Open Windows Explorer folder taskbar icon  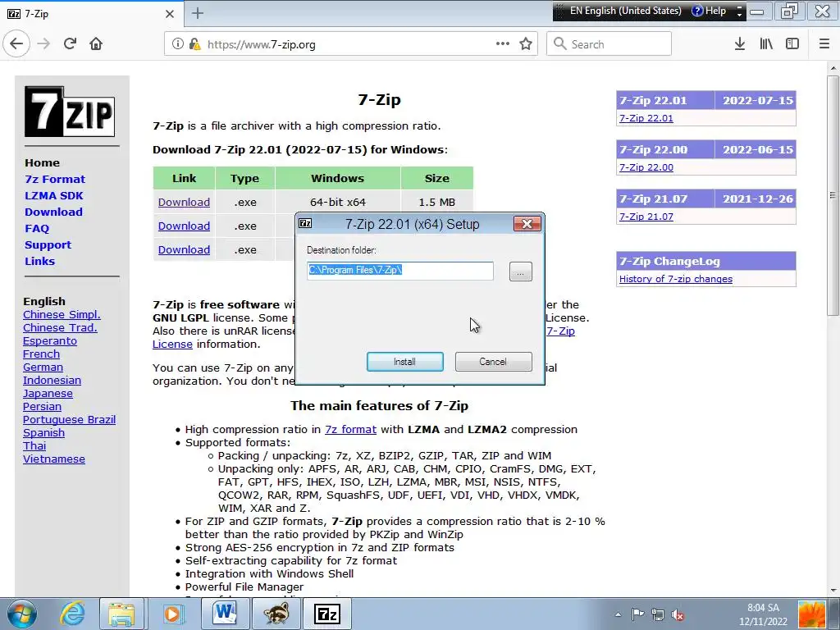pyautogui.click(x=121, y=614)
